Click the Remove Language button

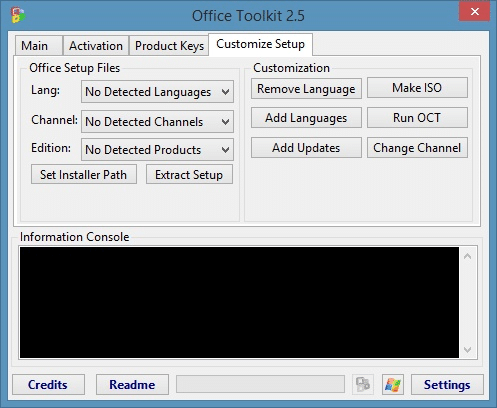tap(306, 89)
